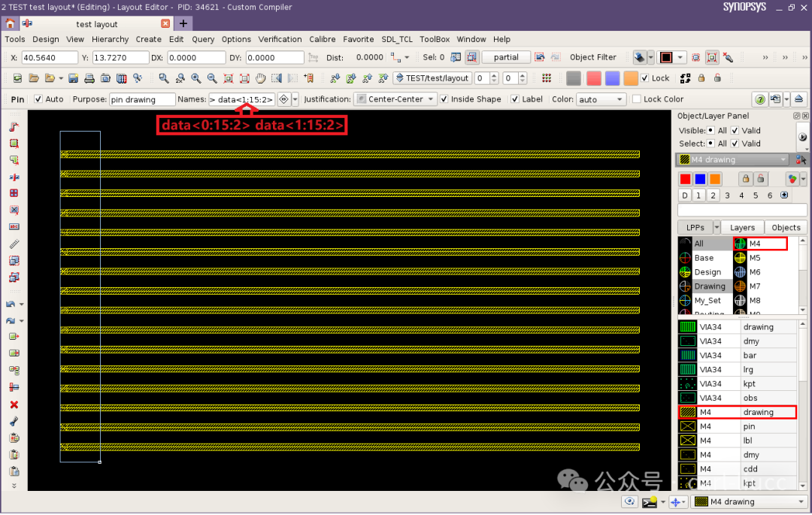Click the orange color swatch in toolbar
This screenshot has width=812, height=515.
pyautogui.click(x=630, y=78)
